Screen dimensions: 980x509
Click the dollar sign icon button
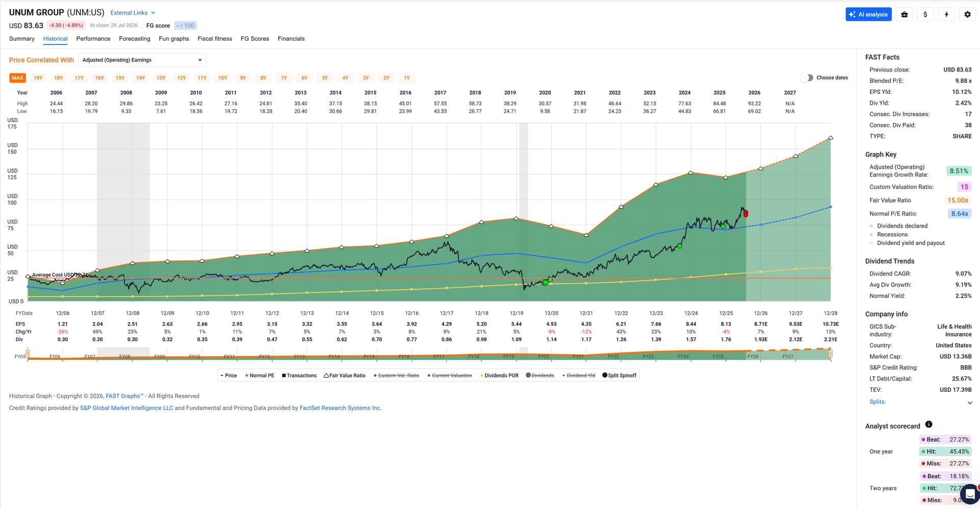tap(925, 14)
